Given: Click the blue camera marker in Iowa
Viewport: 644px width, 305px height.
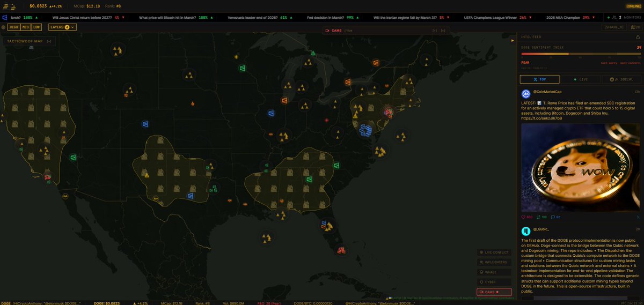Looking at the screenshot, I should (x=272, y=114).
